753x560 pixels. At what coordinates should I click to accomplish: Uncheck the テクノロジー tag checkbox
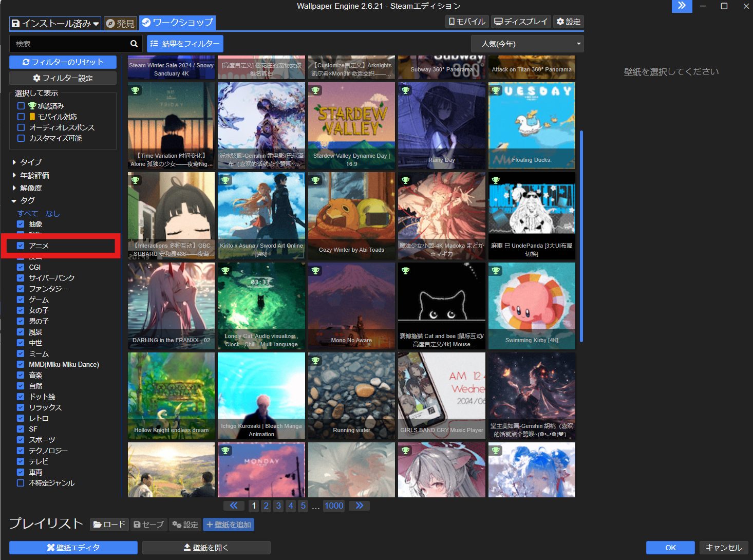21,451
